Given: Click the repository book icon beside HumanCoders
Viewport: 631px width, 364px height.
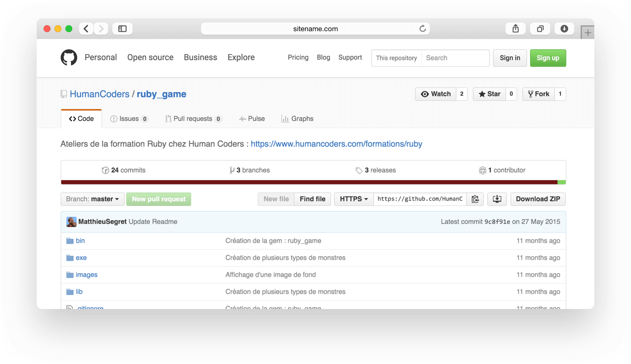Looking at the screenshot, I should pyautogui.click(x=63, y=94).
